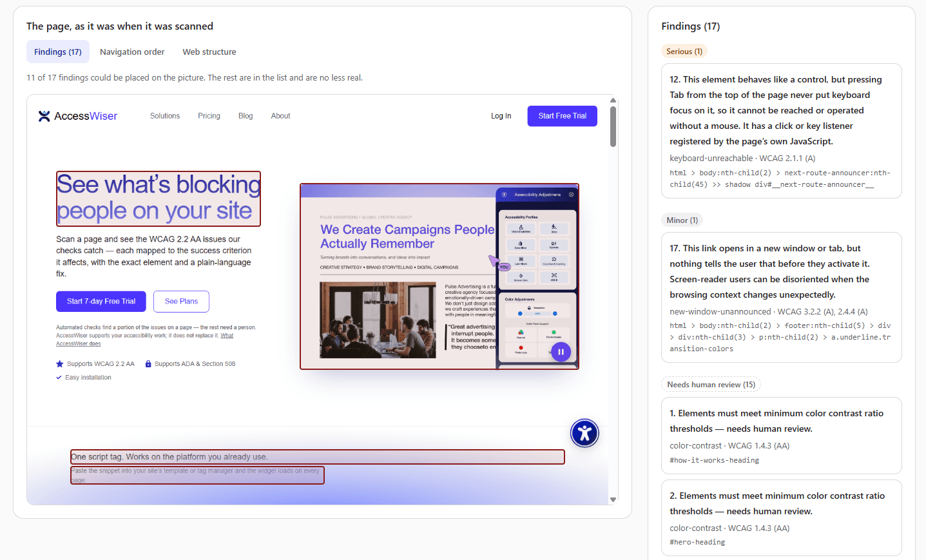Image resolution: width=926 pixels, height=560 pixels.
Task: Click the AccessWiser logo in the scanned page
Action: tap(78, 116)
